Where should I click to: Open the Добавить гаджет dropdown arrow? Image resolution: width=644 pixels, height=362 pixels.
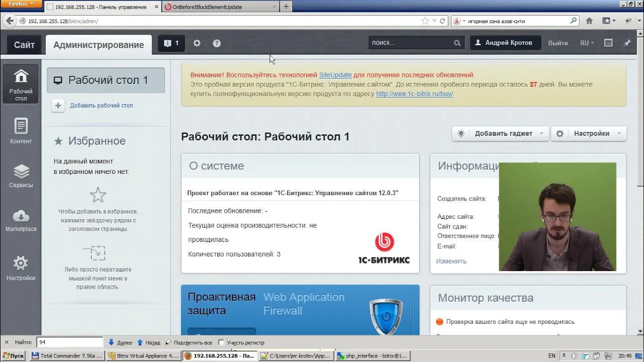[541, 134]
